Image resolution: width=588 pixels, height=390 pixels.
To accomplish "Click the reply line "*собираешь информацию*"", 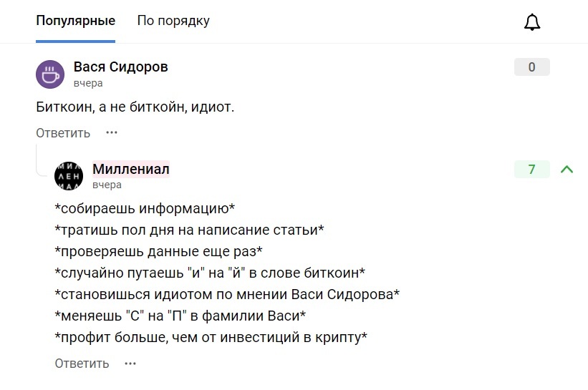I will point(145,209).
